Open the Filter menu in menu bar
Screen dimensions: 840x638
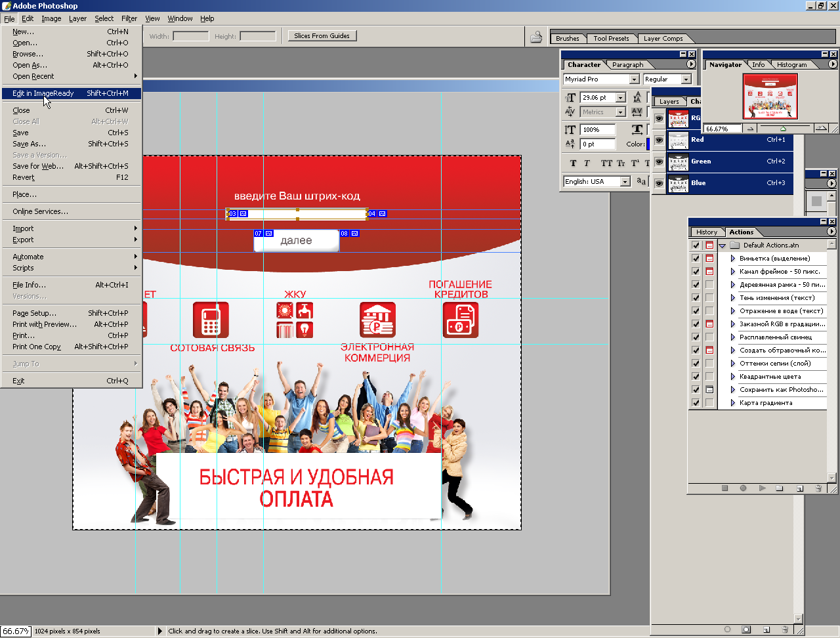coord(129,18)
